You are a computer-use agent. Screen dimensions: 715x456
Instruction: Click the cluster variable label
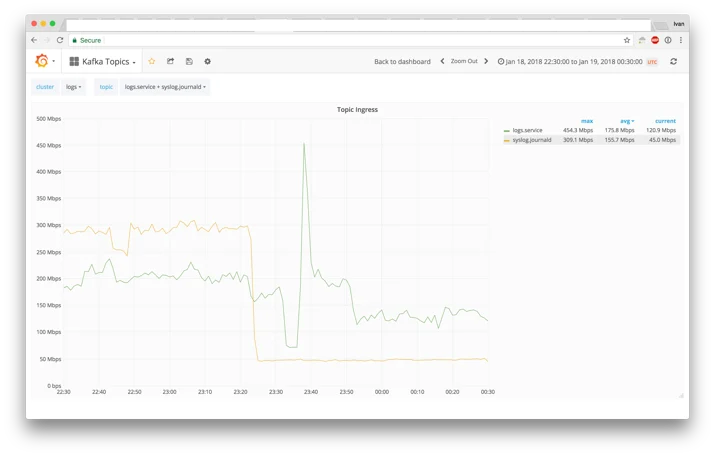[45, 87]
